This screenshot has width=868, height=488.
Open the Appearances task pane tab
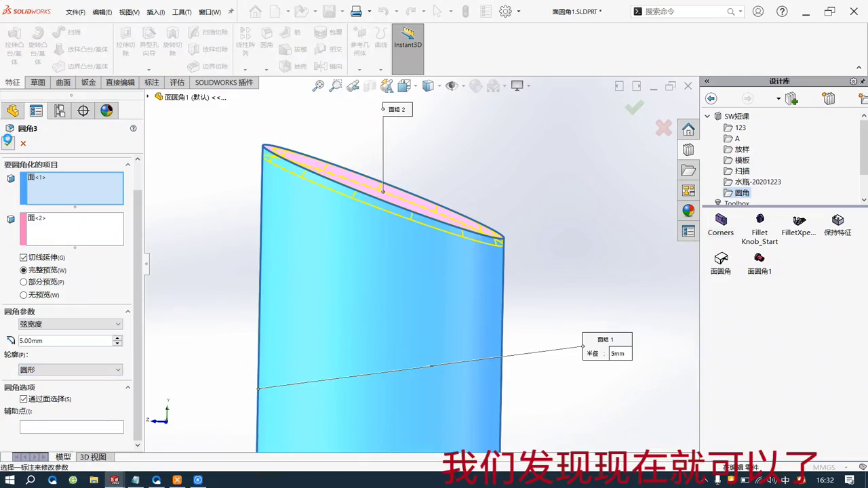[x=688, y=211]
